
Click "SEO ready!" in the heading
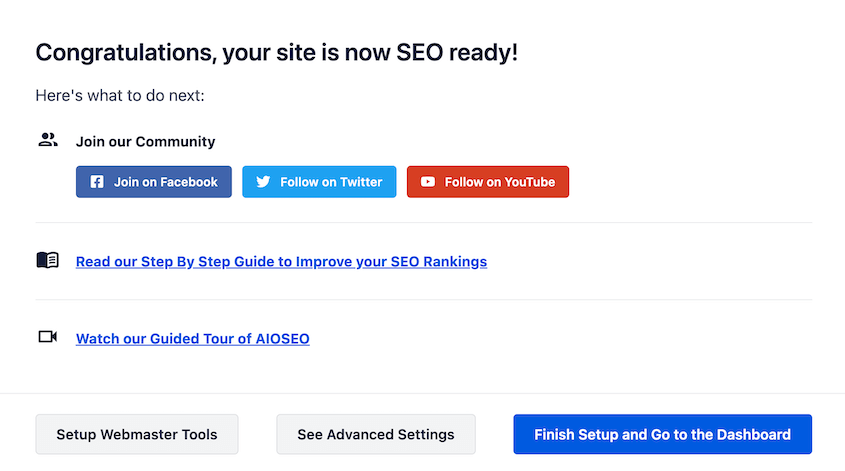point(457,53)
